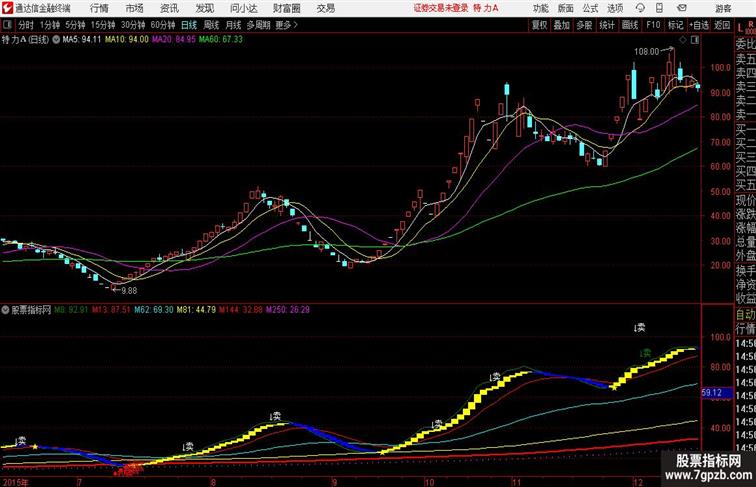Open the F10 company info button
The height and width of the screenshot is (487, 756).
(x=653, y=25)
